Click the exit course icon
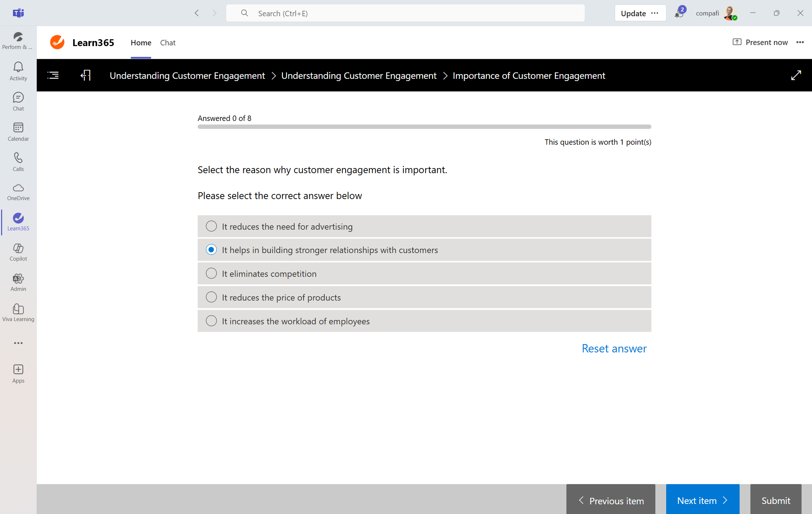This screenshot has height=514, width=812. (86, 75)
